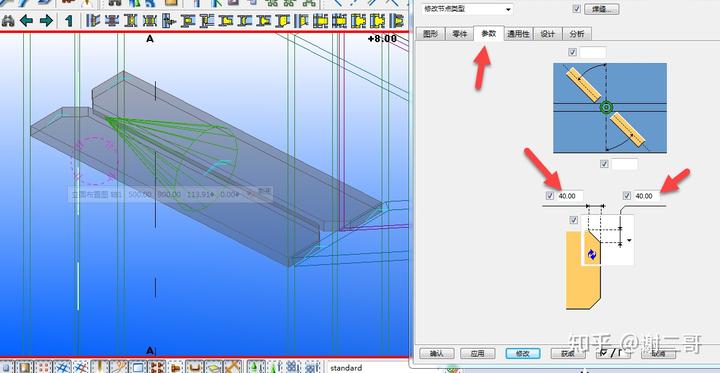Go forward with the right arrow icon
Image resolution: width=720 pixels, height=373 pixels.
pos(46,21)
